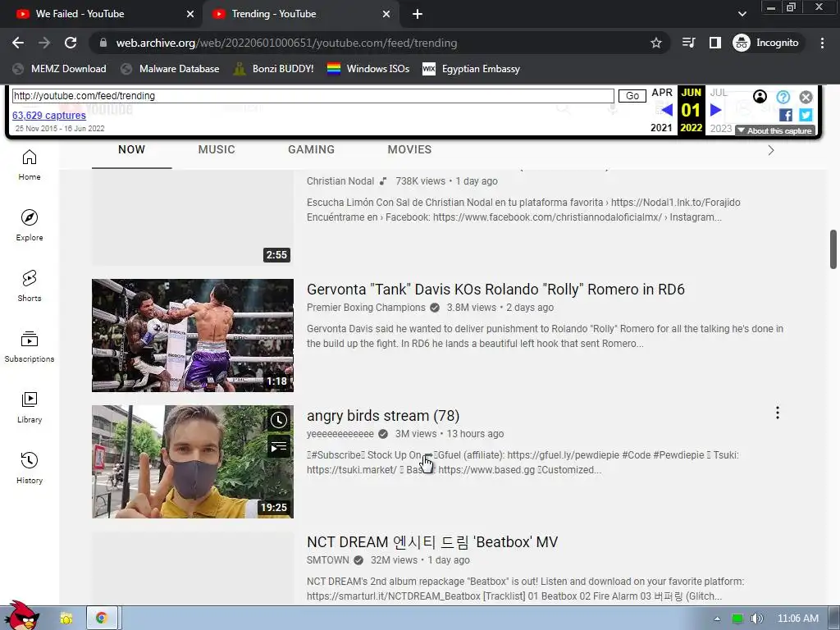Open Angry Birds start button on taskbar

[x=21, y=616]
